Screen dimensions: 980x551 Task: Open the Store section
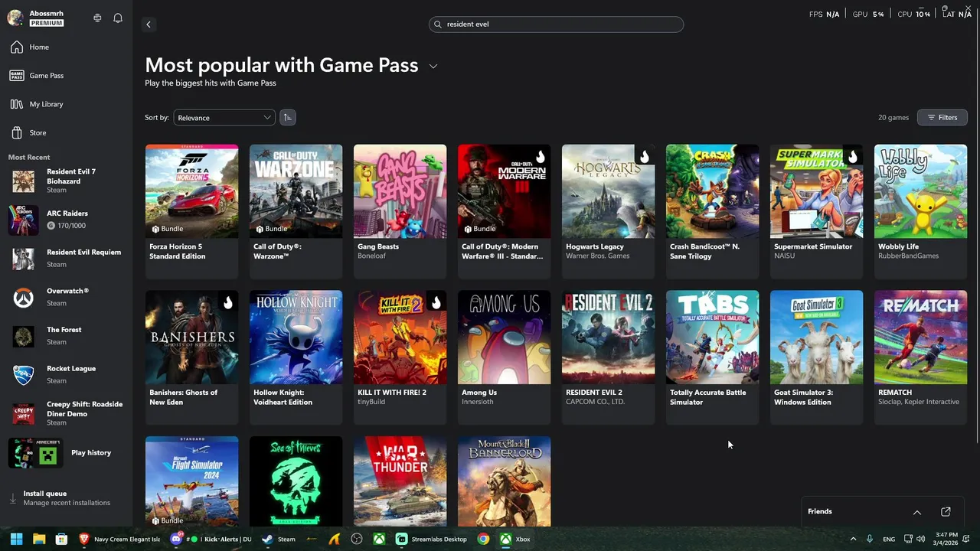tap(66, 132)
